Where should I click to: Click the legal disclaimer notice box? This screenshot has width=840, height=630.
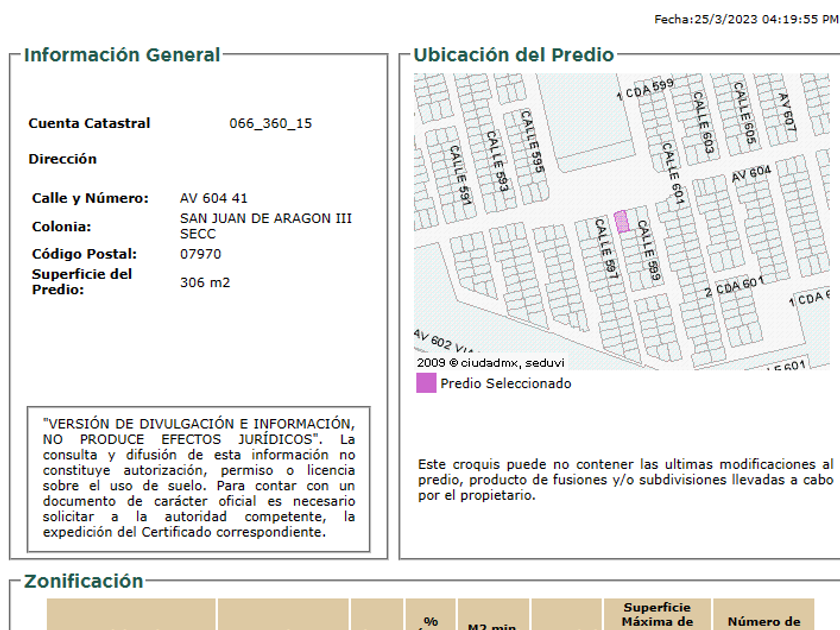point(198,478)
